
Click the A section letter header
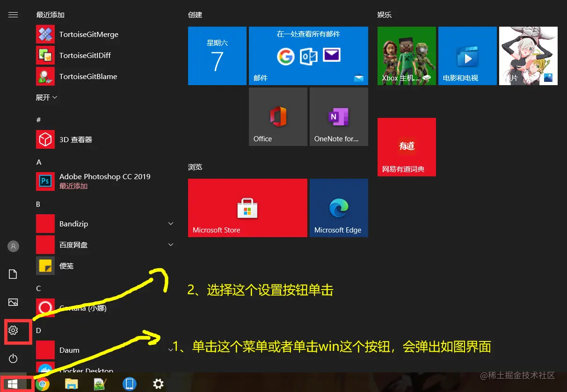click(39, 162)
